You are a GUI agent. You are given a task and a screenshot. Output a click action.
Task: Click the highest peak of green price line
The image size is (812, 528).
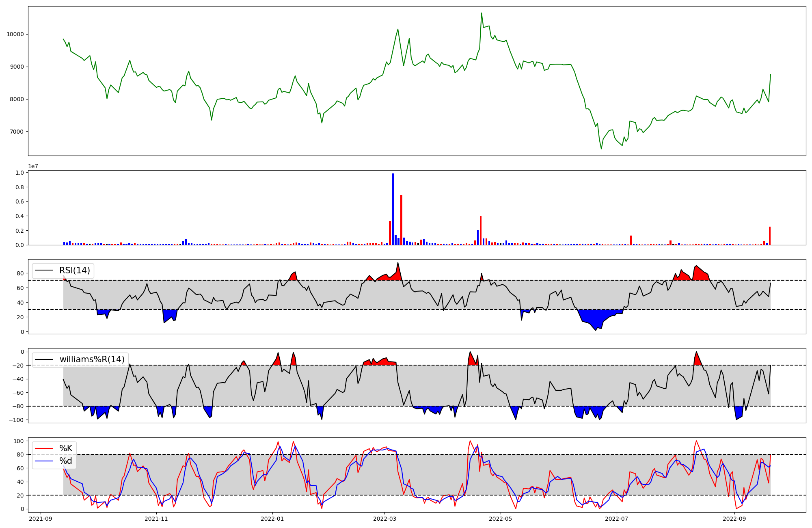point(482,13)
